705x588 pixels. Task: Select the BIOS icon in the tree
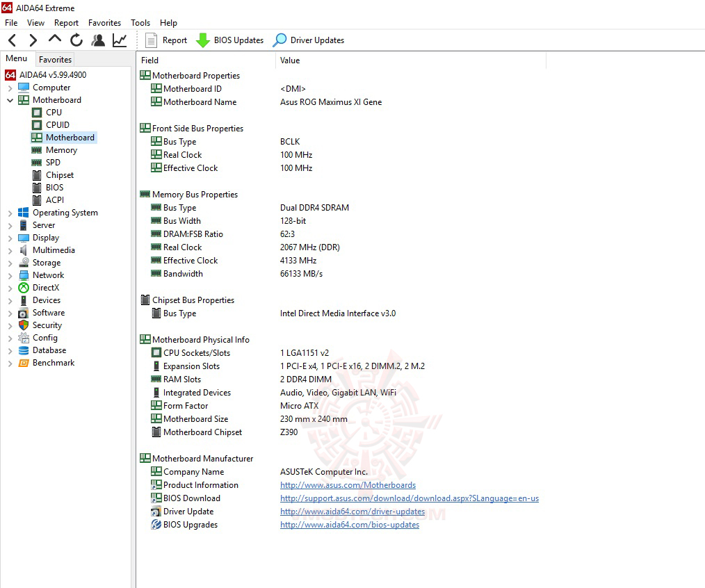pos(37,188)
